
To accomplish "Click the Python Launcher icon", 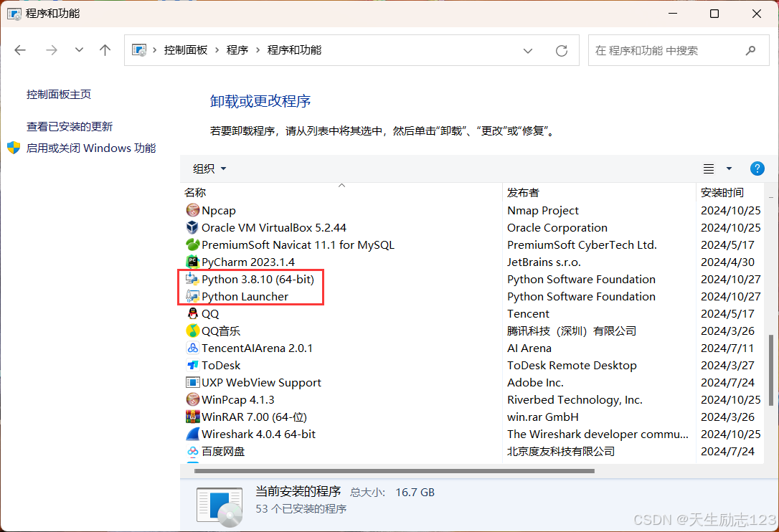I will pyautogui.click(x=192, y=296).
